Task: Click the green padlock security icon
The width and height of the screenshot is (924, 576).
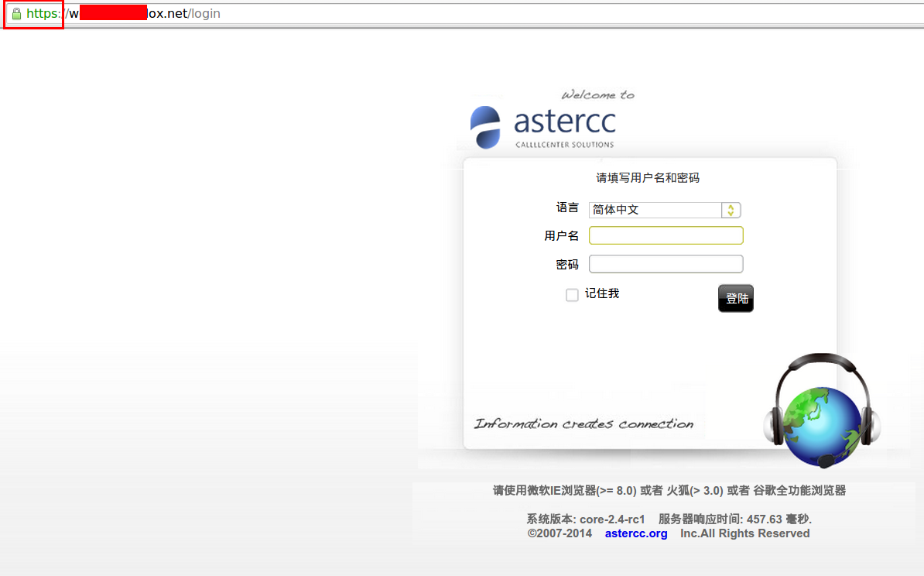Action: pos(16,14)
